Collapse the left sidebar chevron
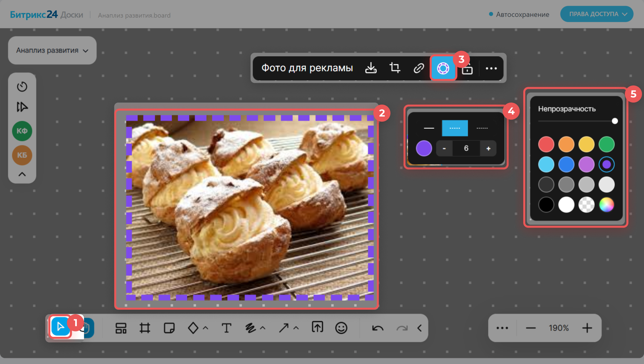Screen dimensions: 644x364 (22, 174)
